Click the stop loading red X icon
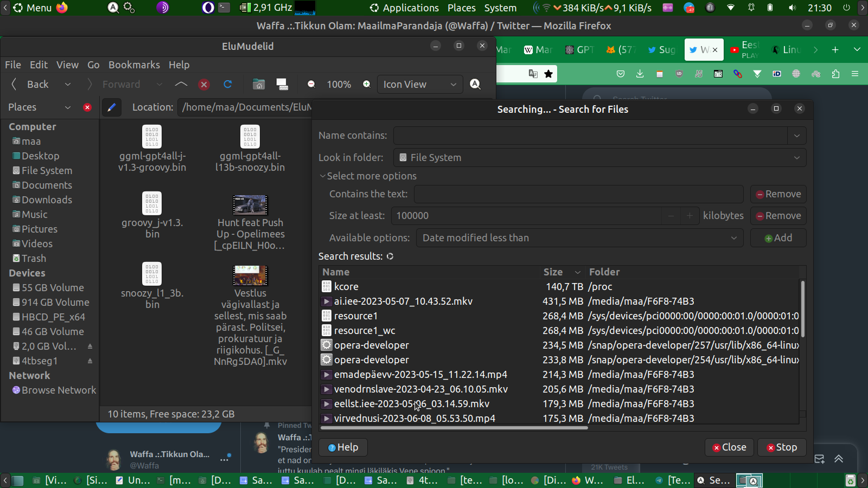The width and height of the screenshot is (868, 488). (204, 84)
